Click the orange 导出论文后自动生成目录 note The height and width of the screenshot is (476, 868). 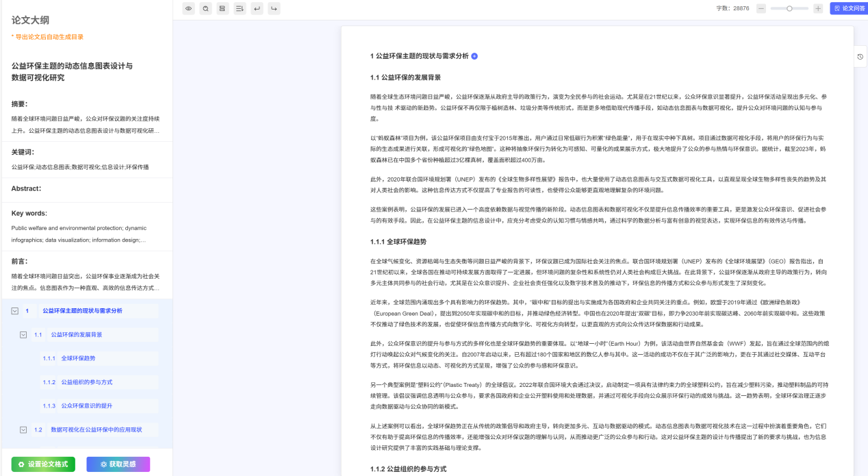[47, 37]
